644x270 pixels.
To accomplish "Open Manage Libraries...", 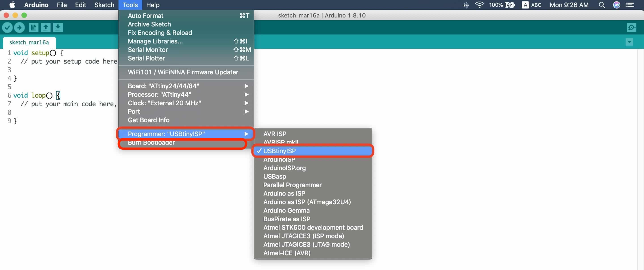I will (186, 41).
